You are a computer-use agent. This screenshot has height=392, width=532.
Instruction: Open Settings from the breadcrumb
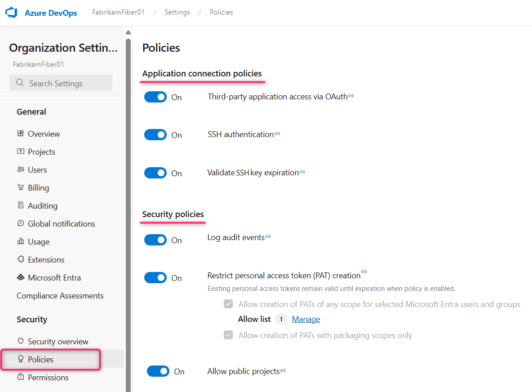point(177,12)
